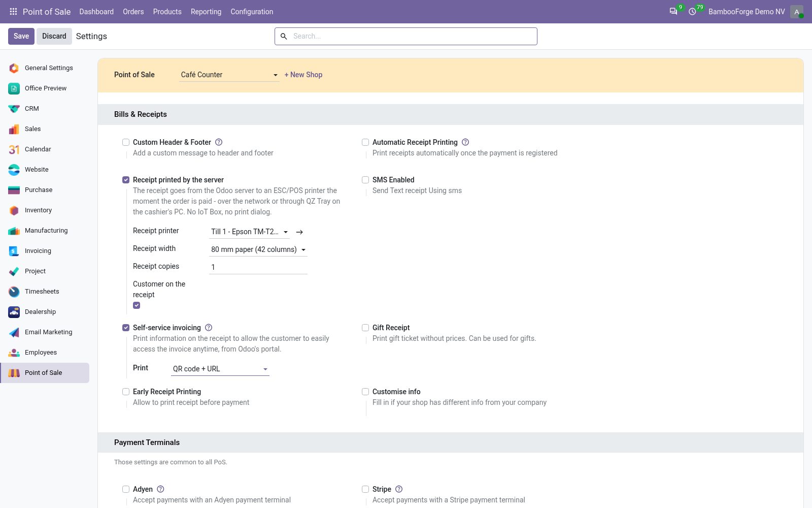The image size is (812, 508).
Task: Open Dashboard menu
Action: (x=96, y=12)
